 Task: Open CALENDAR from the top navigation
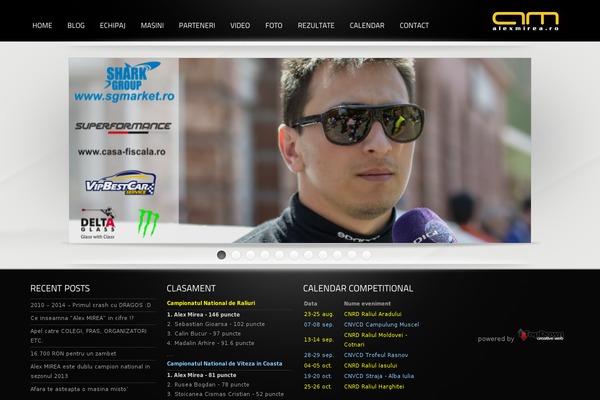(367, 26)
